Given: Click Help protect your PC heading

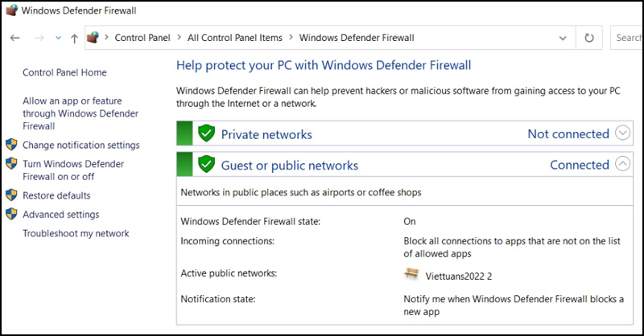Looking at the screenshot, I should [324, 65].
